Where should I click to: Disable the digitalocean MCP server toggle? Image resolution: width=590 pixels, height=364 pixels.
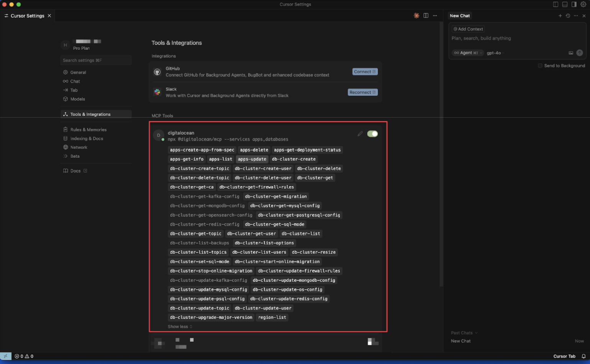(x=372, y=134)
